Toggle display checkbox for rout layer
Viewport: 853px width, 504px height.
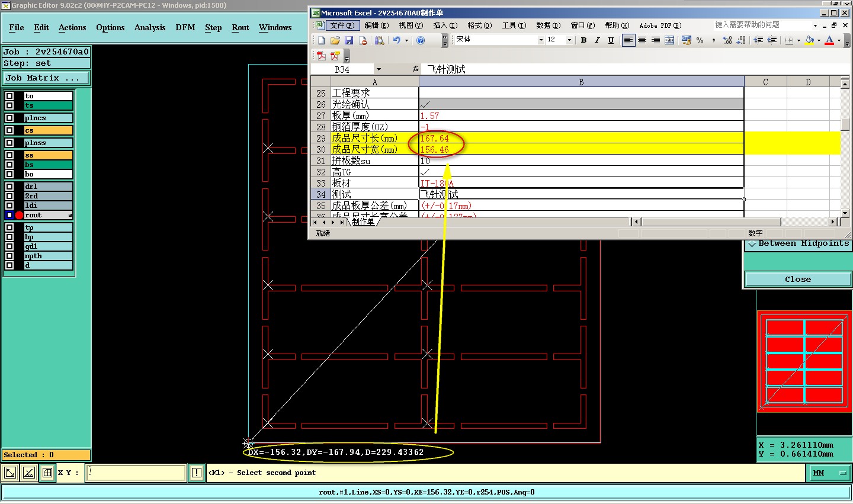click(9, 215)
